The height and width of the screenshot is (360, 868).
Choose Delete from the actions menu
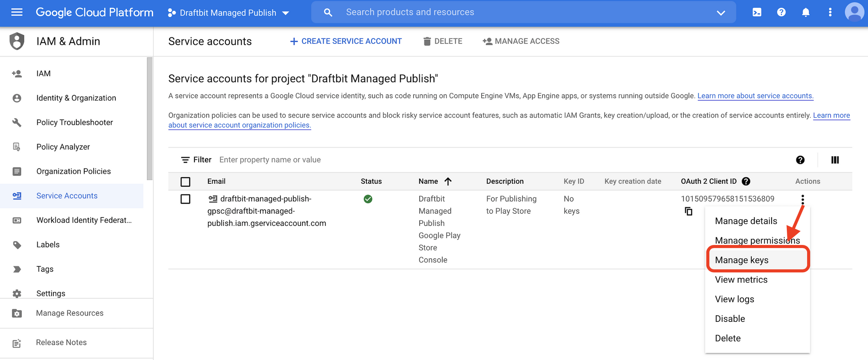click(x=728, y=338)
